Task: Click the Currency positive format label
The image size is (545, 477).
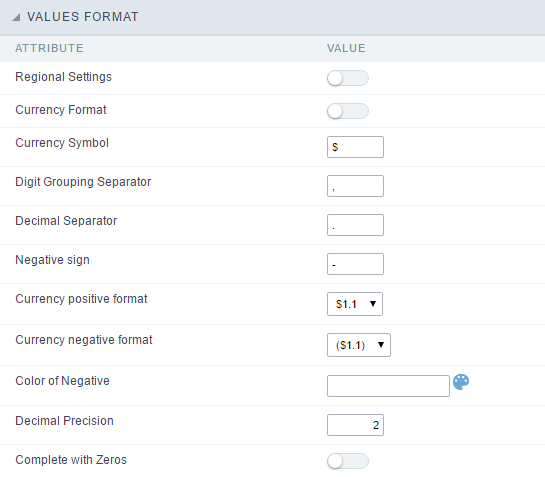Action: [81, 299]
